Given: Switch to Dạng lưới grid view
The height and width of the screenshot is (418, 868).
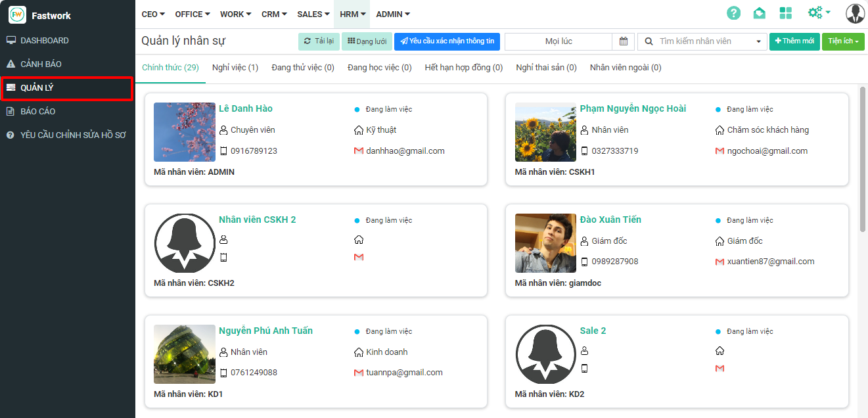Looking at the screenshot, I should click(x=367, y=41).
